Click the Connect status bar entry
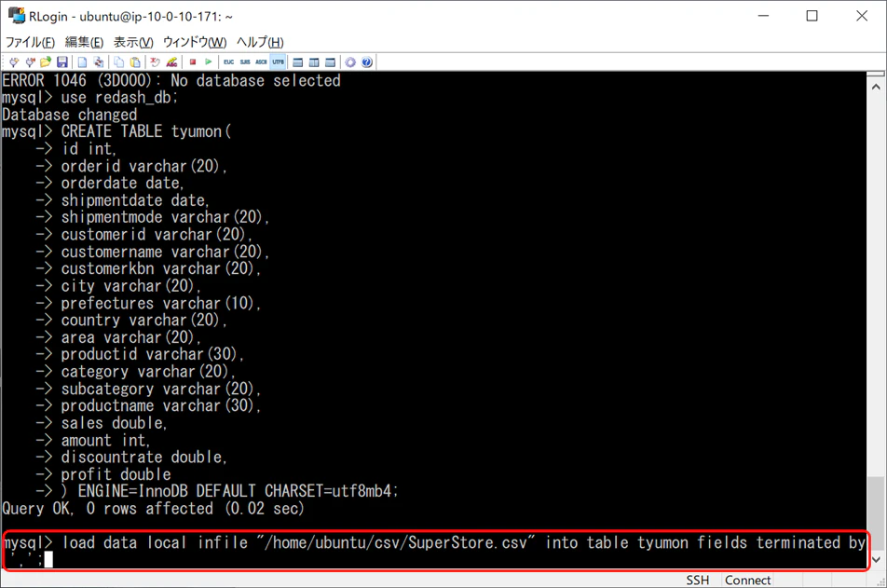The height and width of the screenshot is (588, 887). coord(748,580)
